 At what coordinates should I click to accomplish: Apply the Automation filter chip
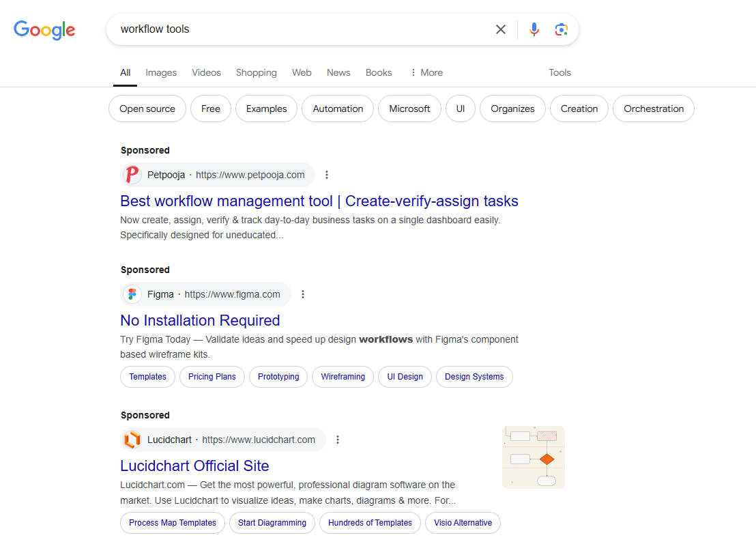[x=338, y=109]
